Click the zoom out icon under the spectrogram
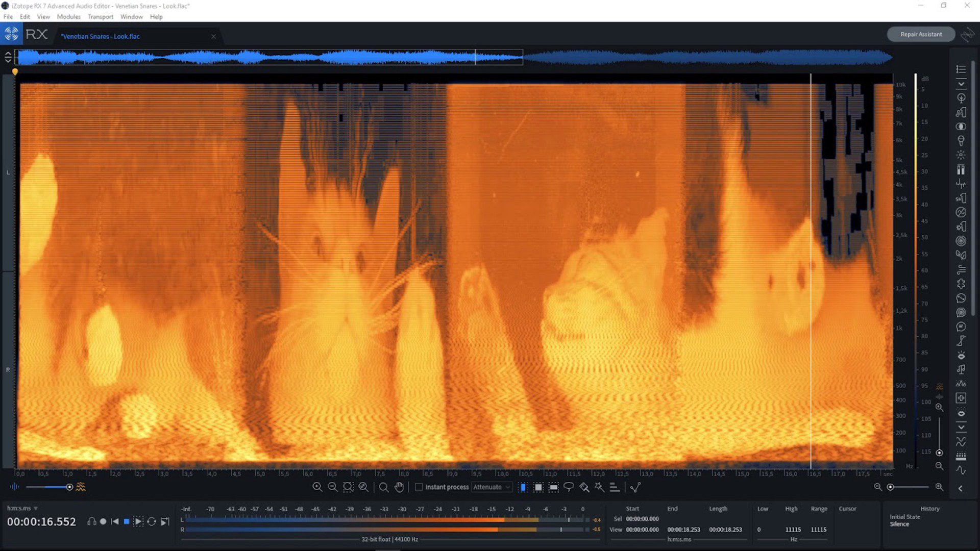980x551 pixels. tap(332, 487)
